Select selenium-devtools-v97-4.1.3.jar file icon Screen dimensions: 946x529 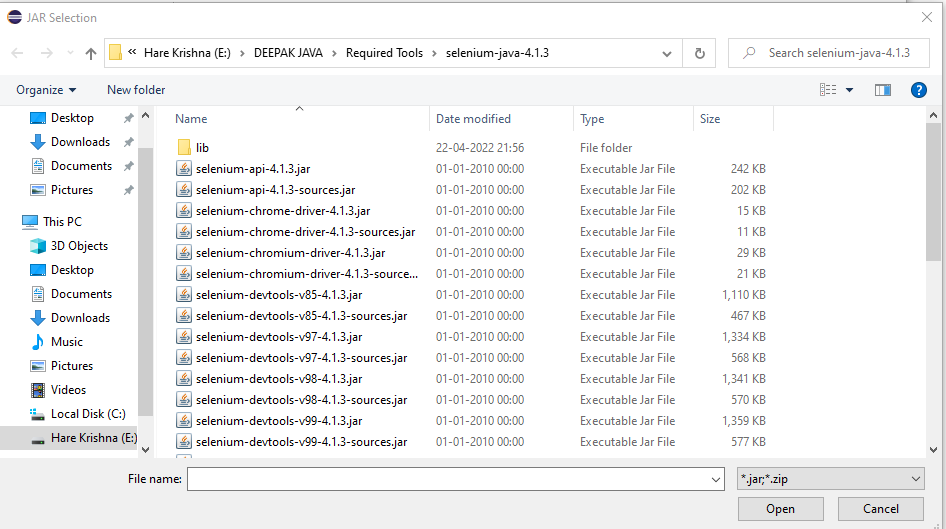coord(184,337)
